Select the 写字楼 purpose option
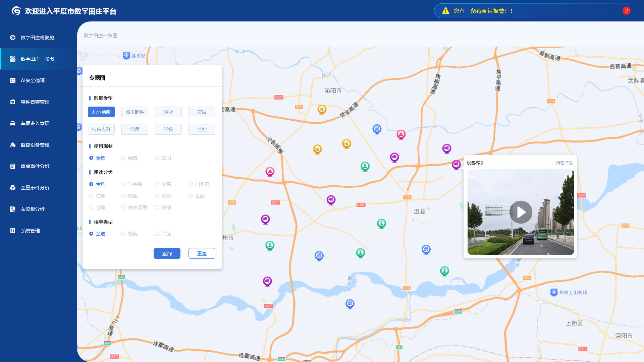The height and width of the screenshot is (362, 644). 132,184
